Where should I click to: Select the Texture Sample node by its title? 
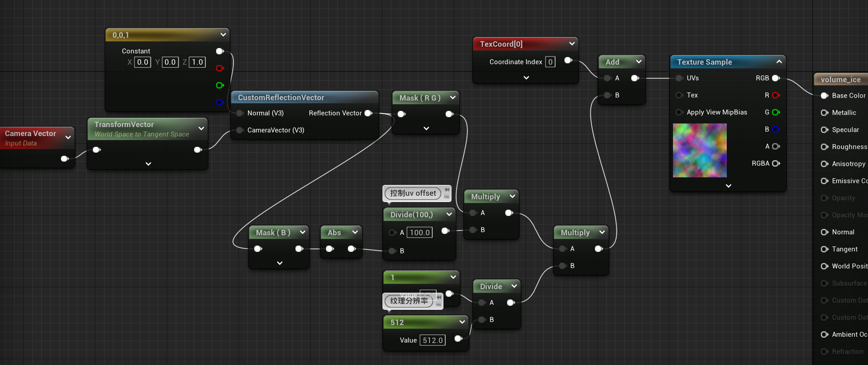(x=704, y=62)
